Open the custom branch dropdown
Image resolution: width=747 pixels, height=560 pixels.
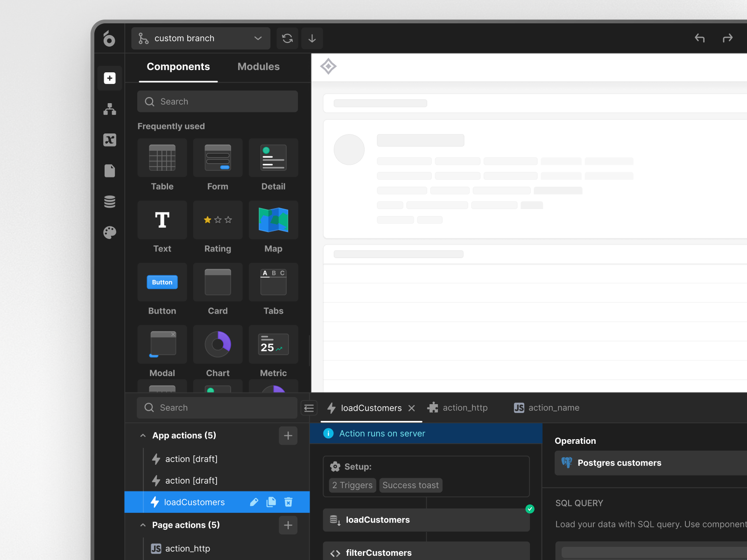[x=201, y=38]
